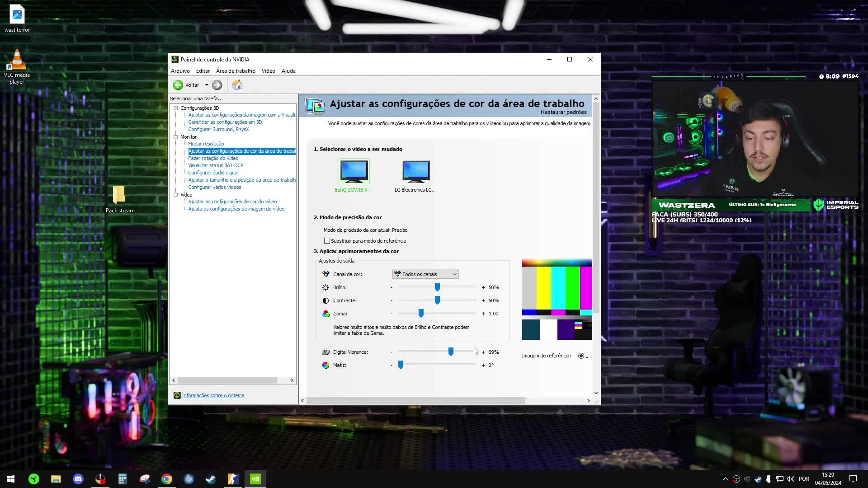Open Informações sobre o sistema link
The image size is (868, 488).
click(213, 395)
